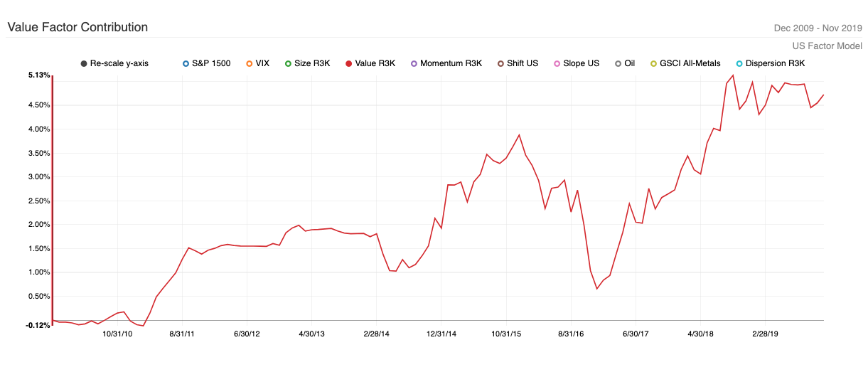Click the US Factor Model label
Screen dimensions: 868x372
click(827, 46)
